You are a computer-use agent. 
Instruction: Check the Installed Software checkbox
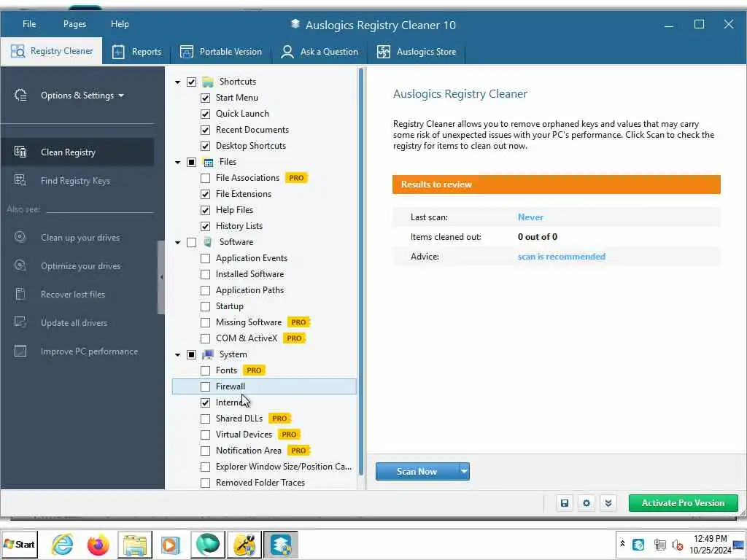[x=205, y=275]
